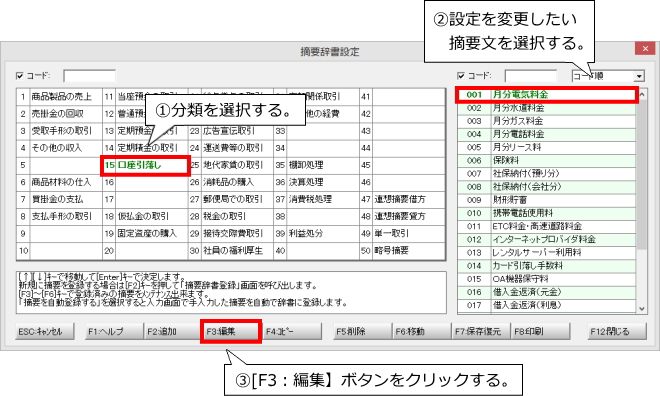Select summary 007 社保納付(預り分)
This screenshot has height=396, width=660.
point(547,173)
